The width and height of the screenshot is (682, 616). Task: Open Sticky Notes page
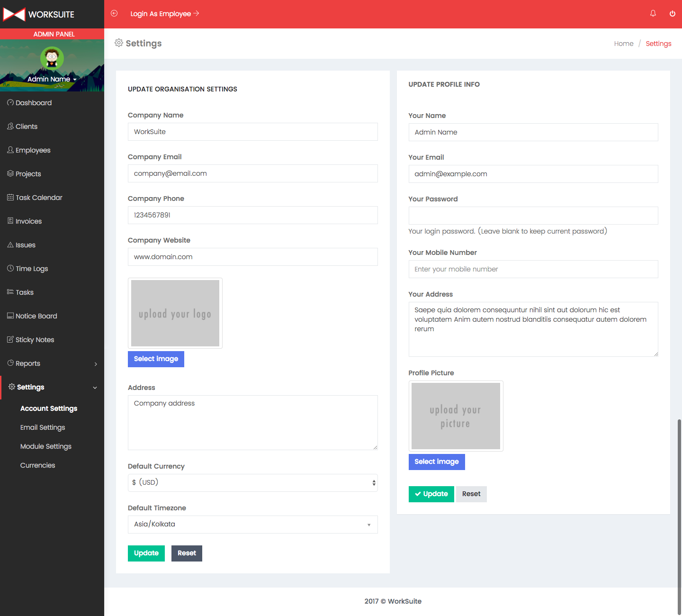click(35, 340)
